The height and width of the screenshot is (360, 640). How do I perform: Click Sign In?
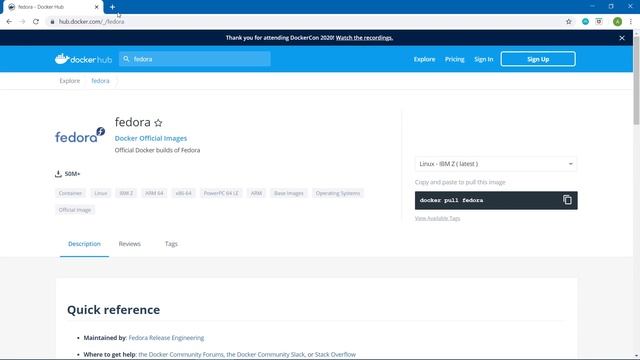point(484,59)
